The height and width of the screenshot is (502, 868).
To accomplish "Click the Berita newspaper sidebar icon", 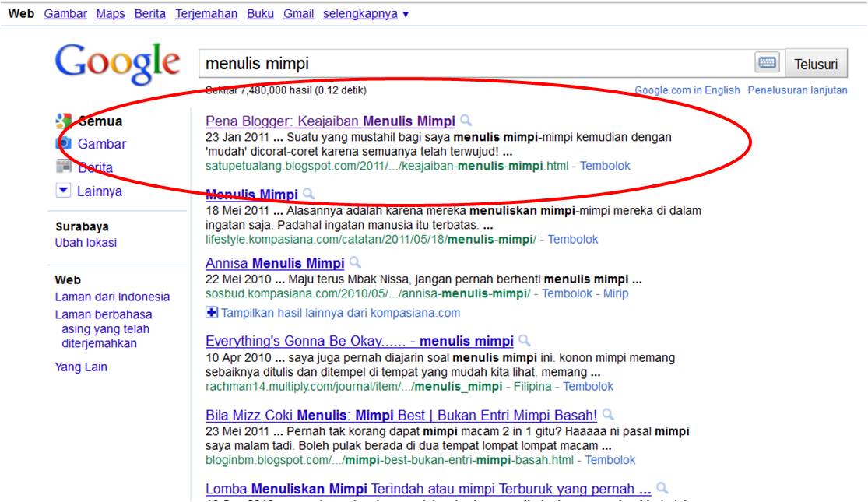I will (x=63, y=166).
